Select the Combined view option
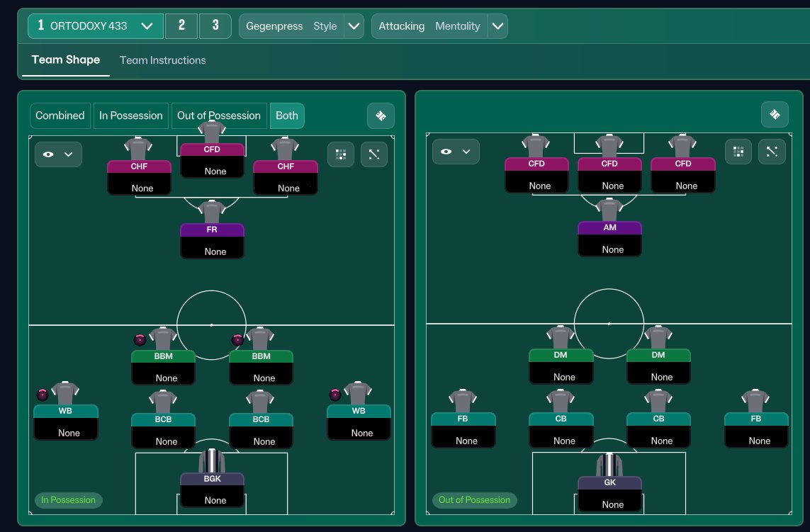Screen dimensions: 810x532 click(x=60, y=115)
